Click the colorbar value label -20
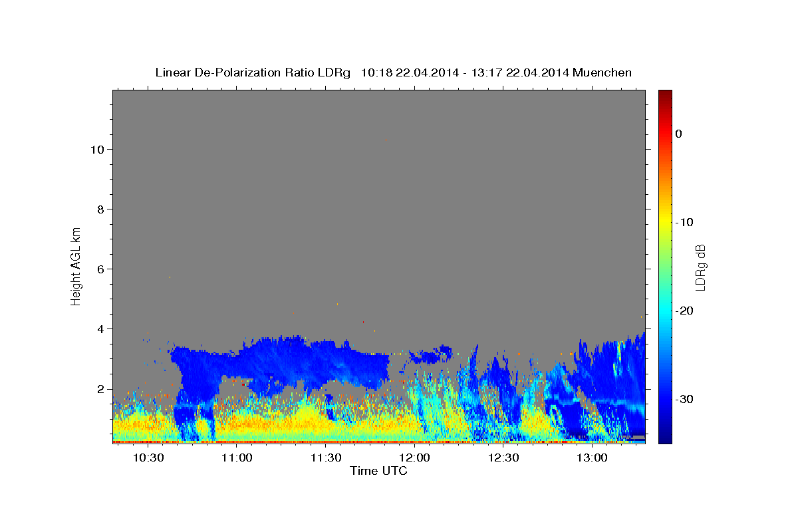This screenshot has width=798, height=532. click(x=684, y=311)
